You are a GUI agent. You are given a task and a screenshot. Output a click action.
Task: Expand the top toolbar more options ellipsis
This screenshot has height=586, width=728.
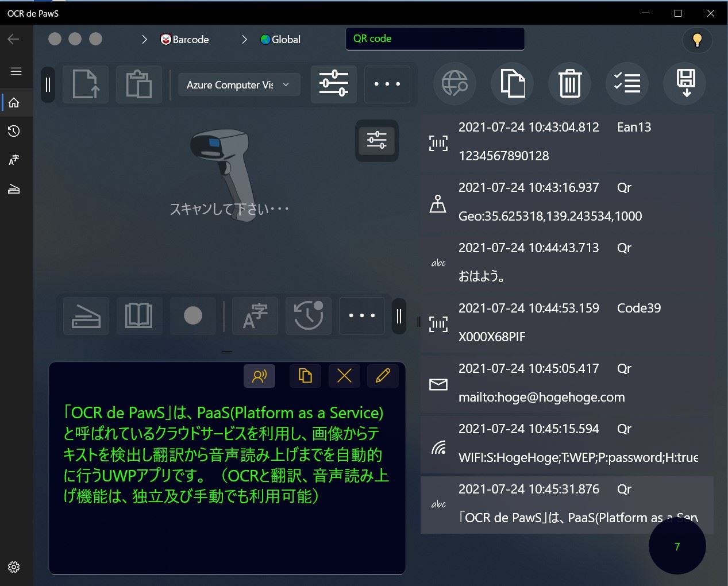point(387,84)
